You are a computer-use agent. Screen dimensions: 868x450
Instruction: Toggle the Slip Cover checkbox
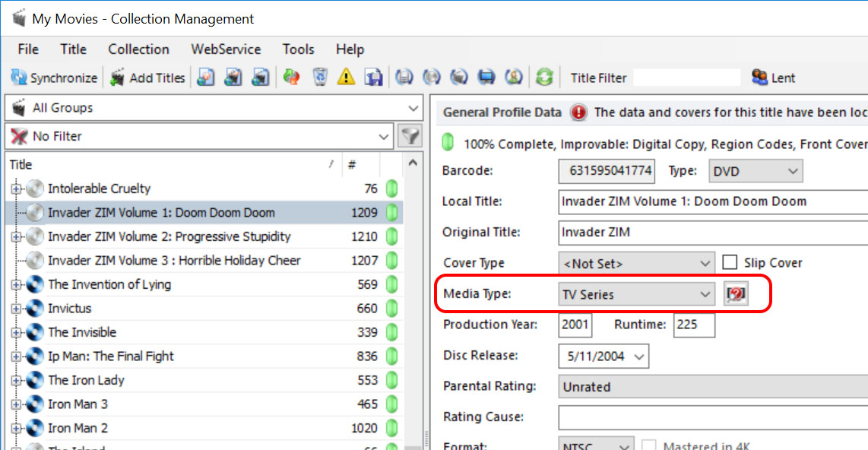pyautogui.click(x=730, y=262)
